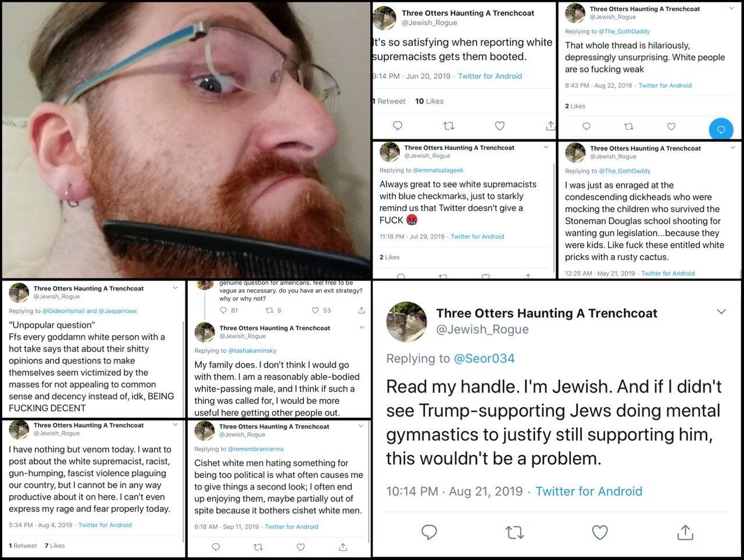Like the tweet replying to @Seor034
This screenshot has width=744, height=560.
pyautogui.click(x=600, y=532)
